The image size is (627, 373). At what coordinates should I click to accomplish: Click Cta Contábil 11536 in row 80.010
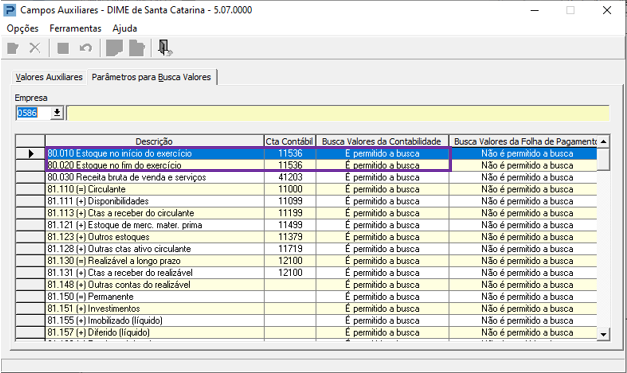tap(290, 153)
